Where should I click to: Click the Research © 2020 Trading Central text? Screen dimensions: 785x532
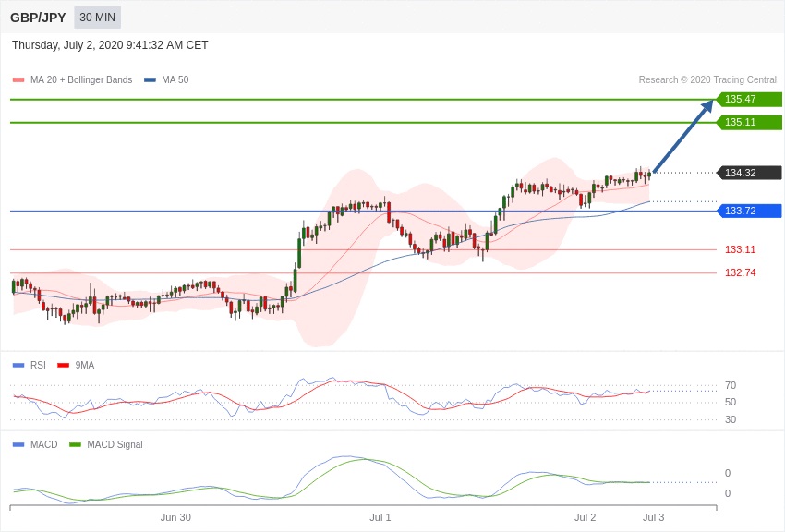(707, 79)
